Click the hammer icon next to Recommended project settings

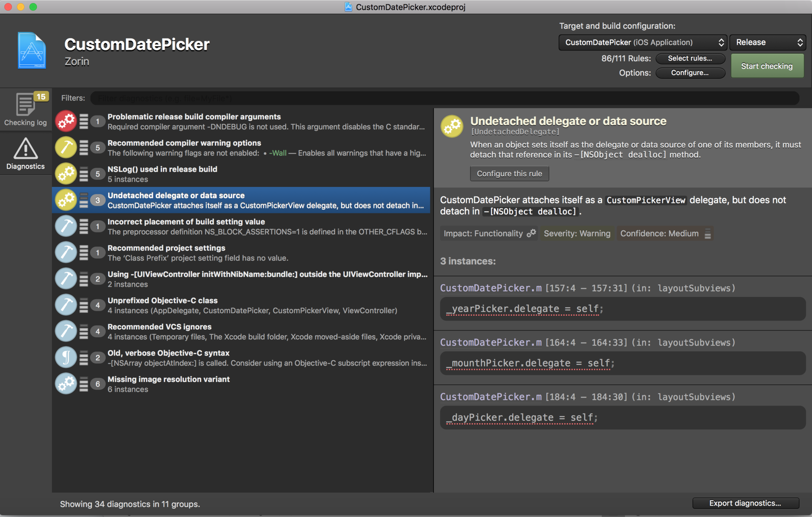pyautogui.click(x=66, y=252)
